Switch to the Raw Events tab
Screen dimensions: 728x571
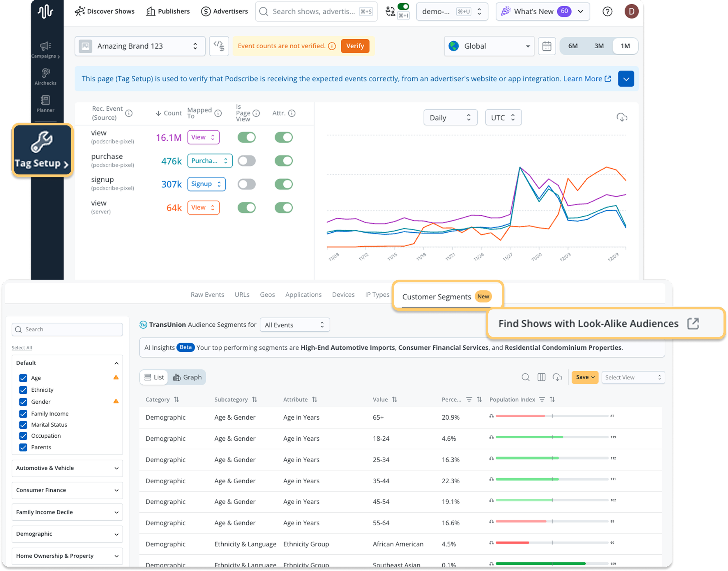(x=207, y=294)
